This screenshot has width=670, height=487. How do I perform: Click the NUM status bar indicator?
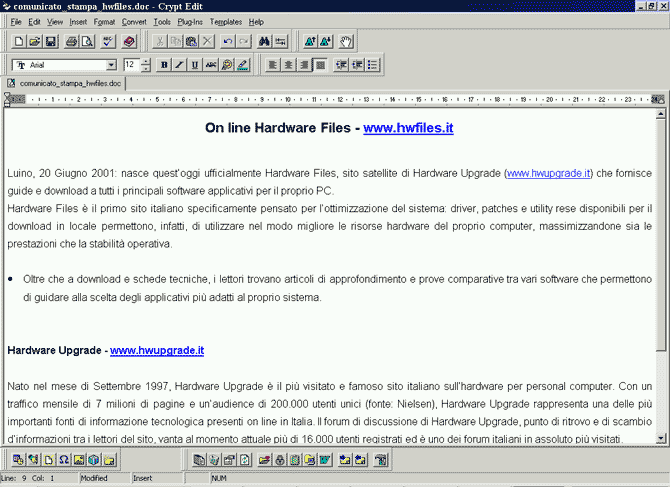point(219,478)
